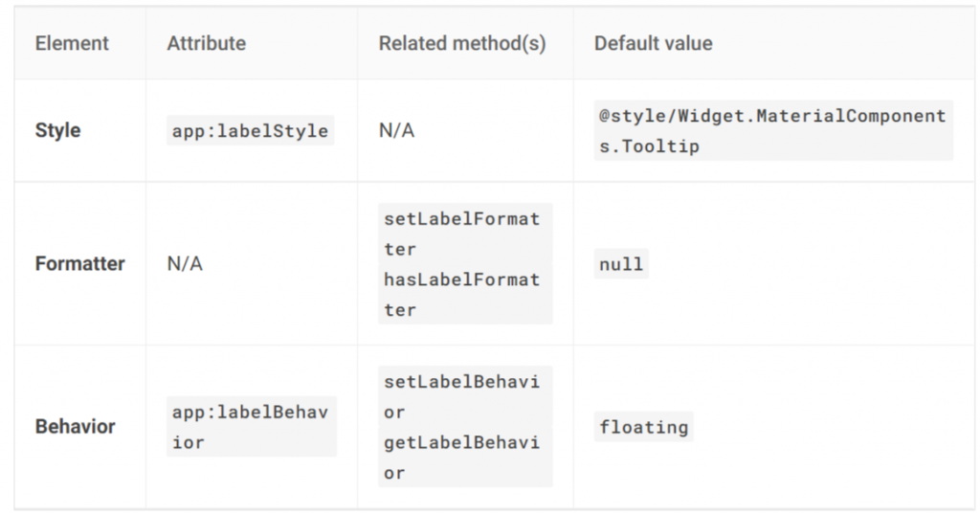Click the app:labelStyle attribute code
The width and height of the screenshot is (980, 514).
[250, 130]
